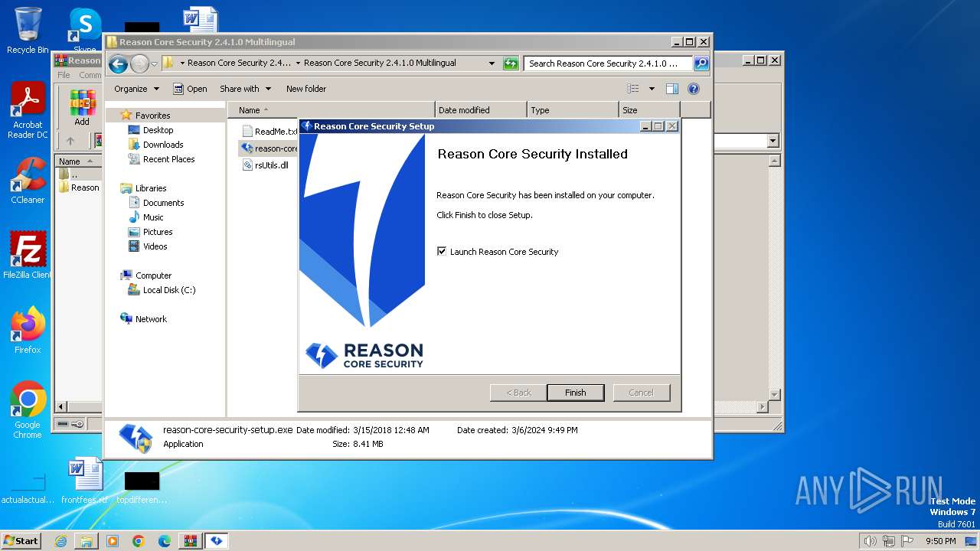Toggle the preview pane icon
The image size is (980, 551).
click(672, 89)
